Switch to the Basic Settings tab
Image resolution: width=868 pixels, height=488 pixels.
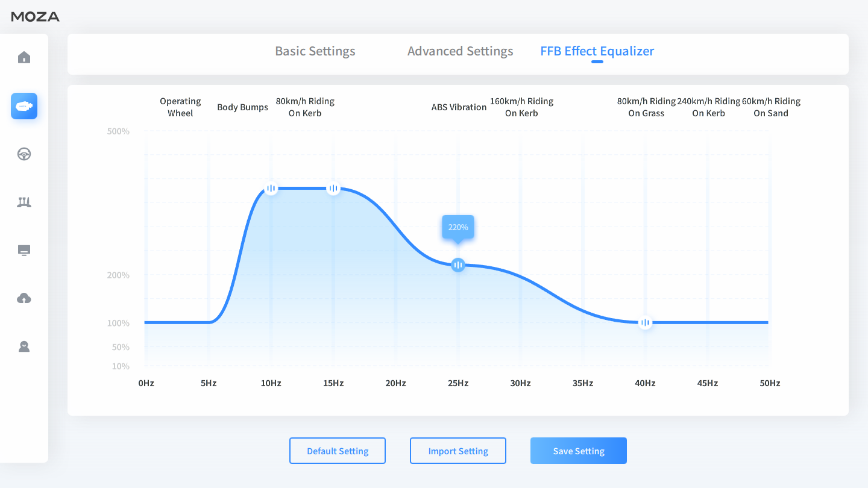tap(315, 51)
